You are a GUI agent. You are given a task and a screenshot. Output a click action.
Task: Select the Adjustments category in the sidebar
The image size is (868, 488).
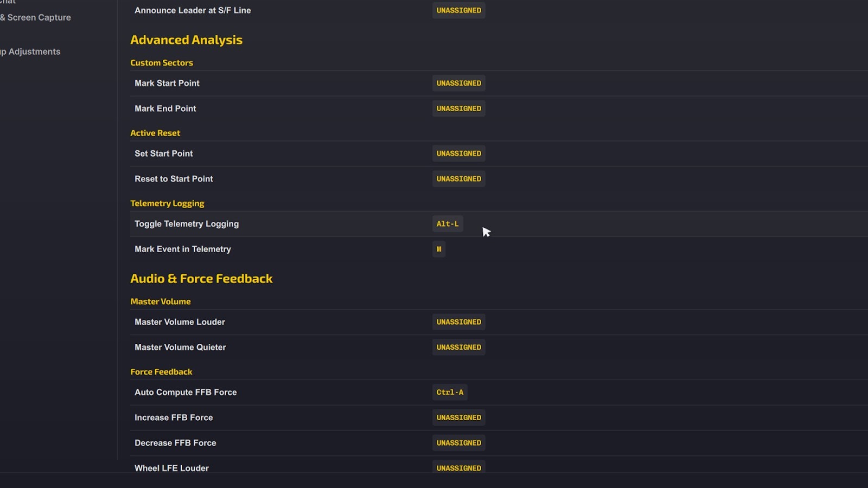tap(30, 52)
